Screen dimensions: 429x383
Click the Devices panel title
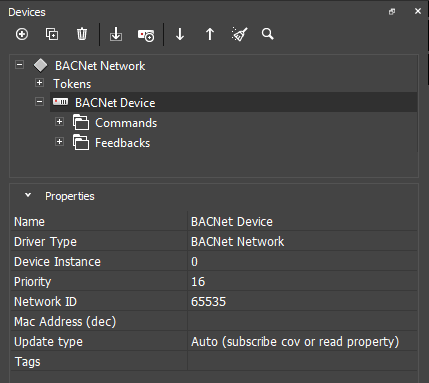[27, 12]
